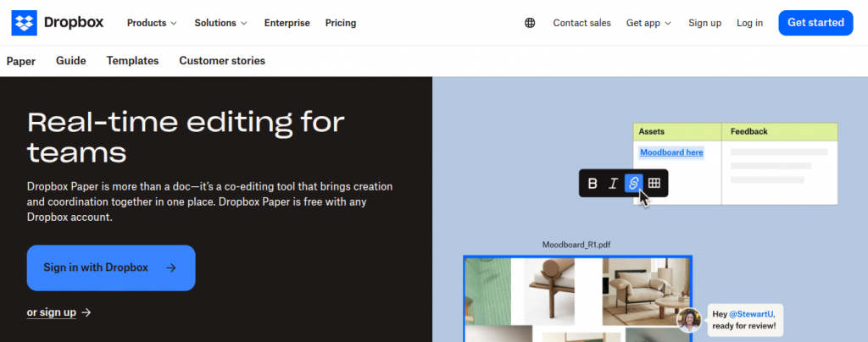Select the Paper tab
The height and width of the screenshot is (342, 868).
(x=21, y=61)
